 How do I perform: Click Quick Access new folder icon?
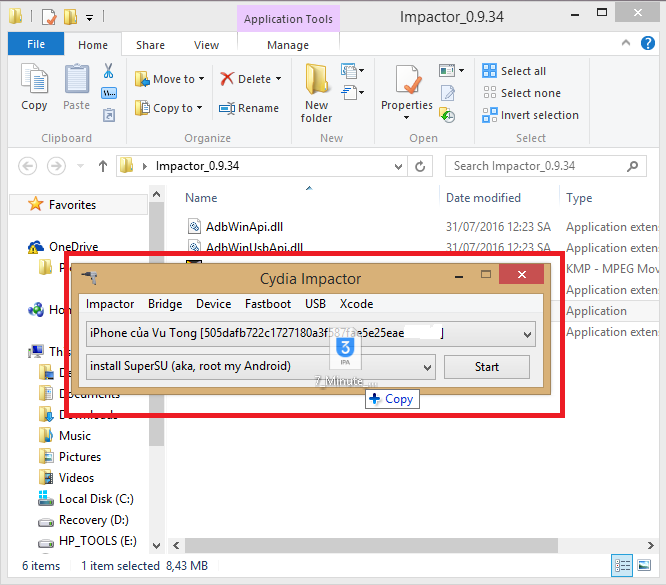tap(71, 17)
